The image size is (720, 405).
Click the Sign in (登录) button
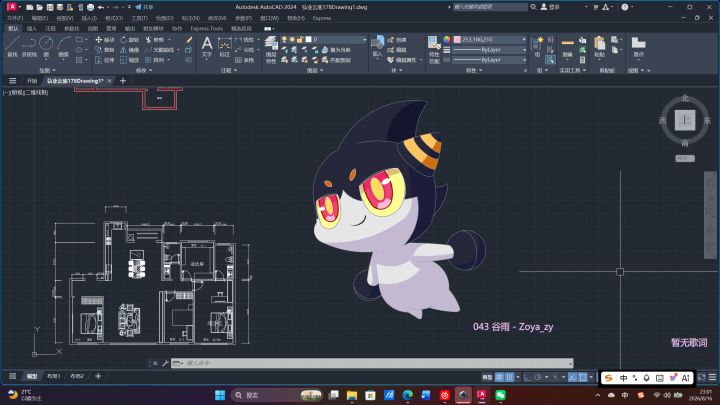click(550, 7)
